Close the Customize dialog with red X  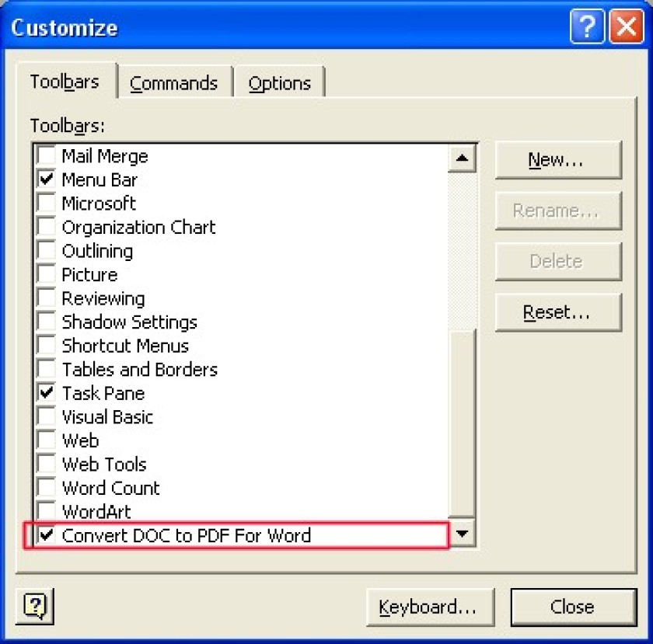coord(626,26)
